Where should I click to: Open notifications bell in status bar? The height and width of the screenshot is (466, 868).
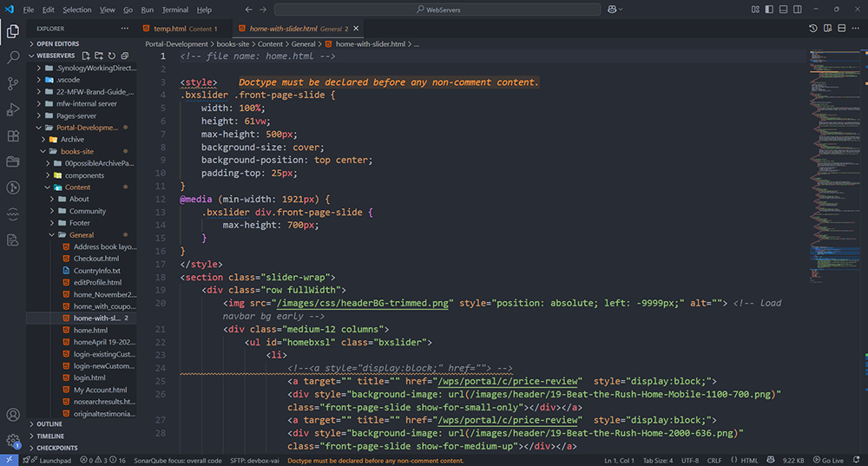click(857, 461)
